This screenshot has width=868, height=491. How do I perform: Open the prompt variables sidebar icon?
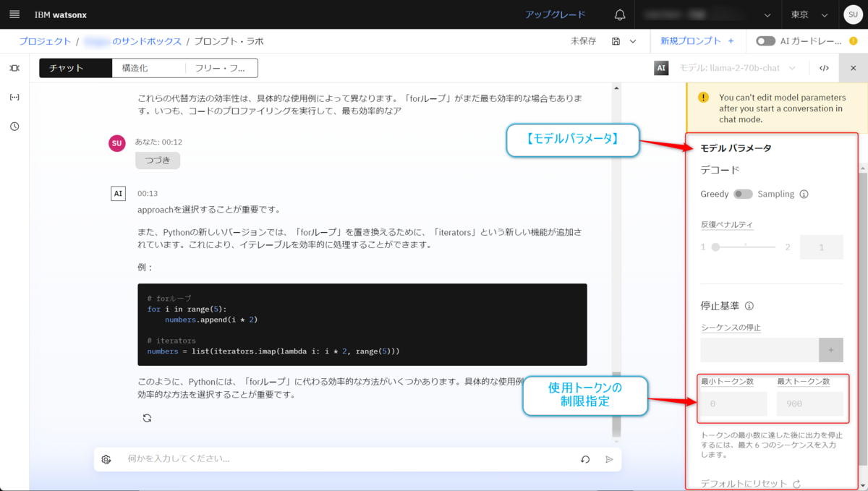click(14, 97)
